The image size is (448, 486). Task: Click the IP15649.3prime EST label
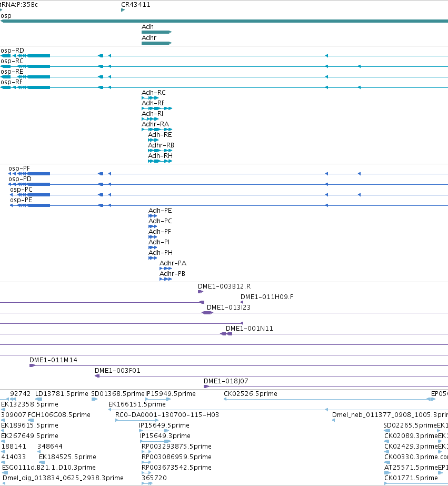165,436
